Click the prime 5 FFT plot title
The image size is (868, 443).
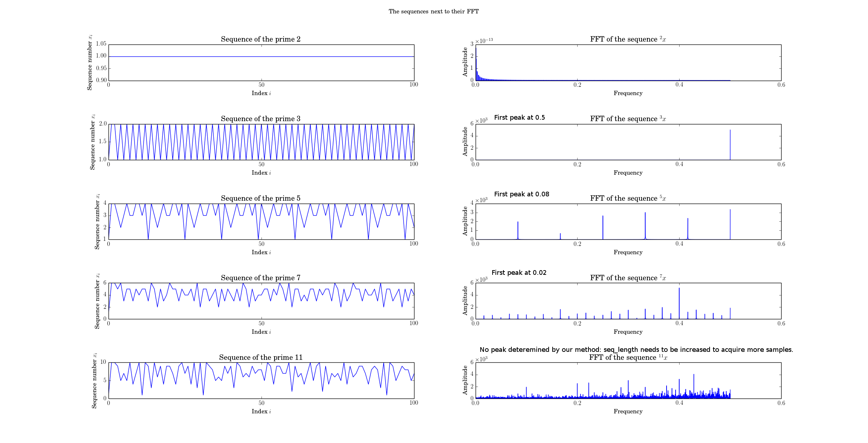(x=628, y=198)
